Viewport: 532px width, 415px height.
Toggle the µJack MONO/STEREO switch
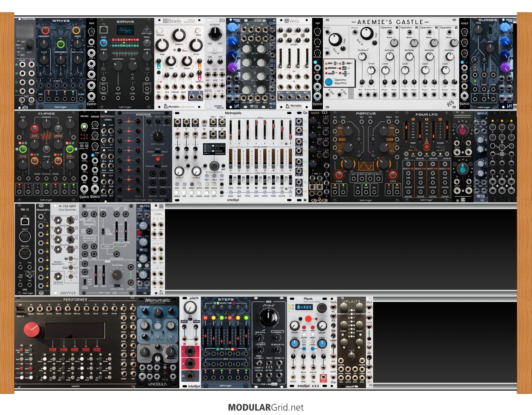coord(190,319)
